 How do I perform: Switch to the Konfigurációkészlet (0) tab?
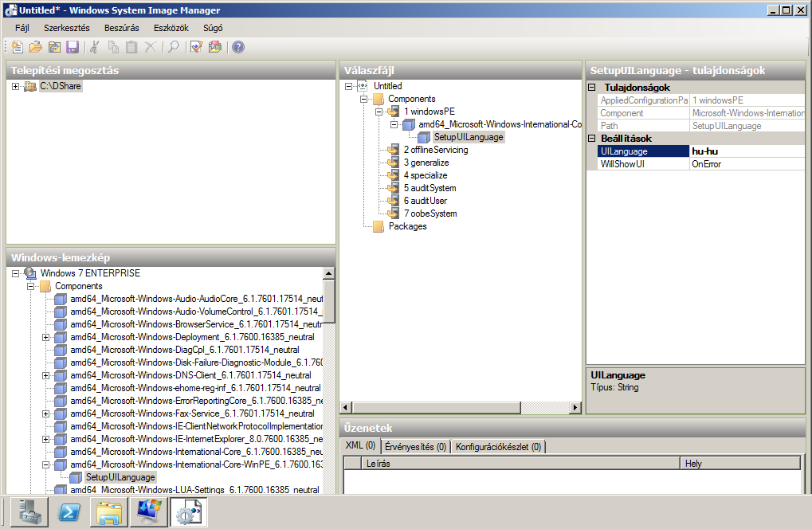pos(498,447)
